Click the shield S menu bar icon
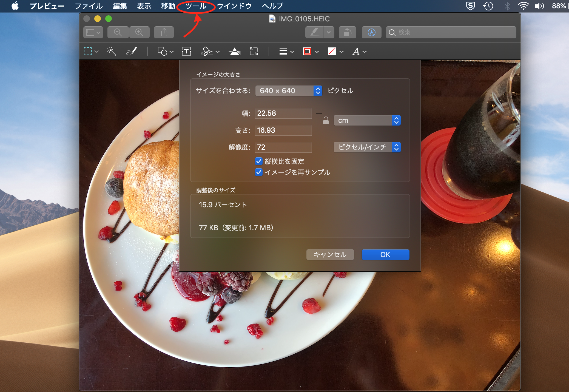 point(471,6)
